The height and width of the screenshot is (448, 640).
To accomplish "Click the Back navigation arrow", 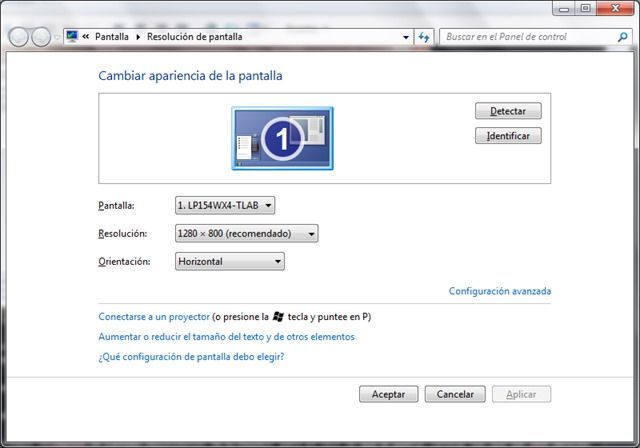I will pyautogui.click(x=18, y=37).
